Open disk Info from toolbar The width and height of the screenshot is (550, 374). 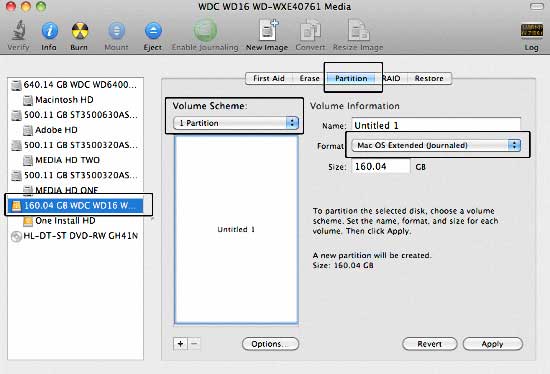49,31
